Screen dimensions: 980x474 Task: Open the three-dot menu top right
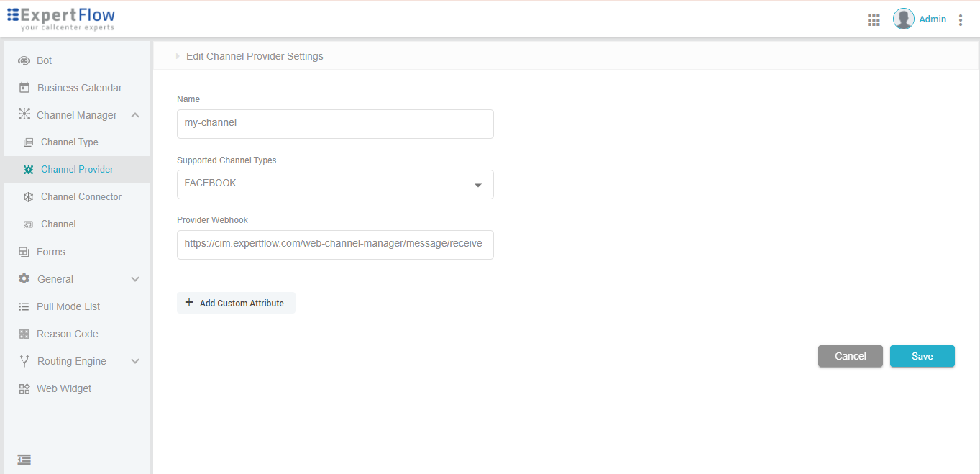pos(961,19)
